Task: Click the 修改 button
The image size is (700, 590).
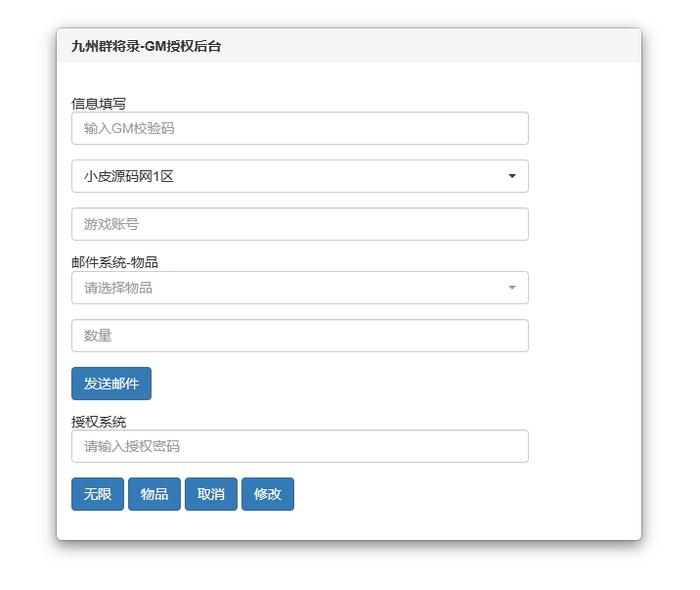Action: [268, 494]
